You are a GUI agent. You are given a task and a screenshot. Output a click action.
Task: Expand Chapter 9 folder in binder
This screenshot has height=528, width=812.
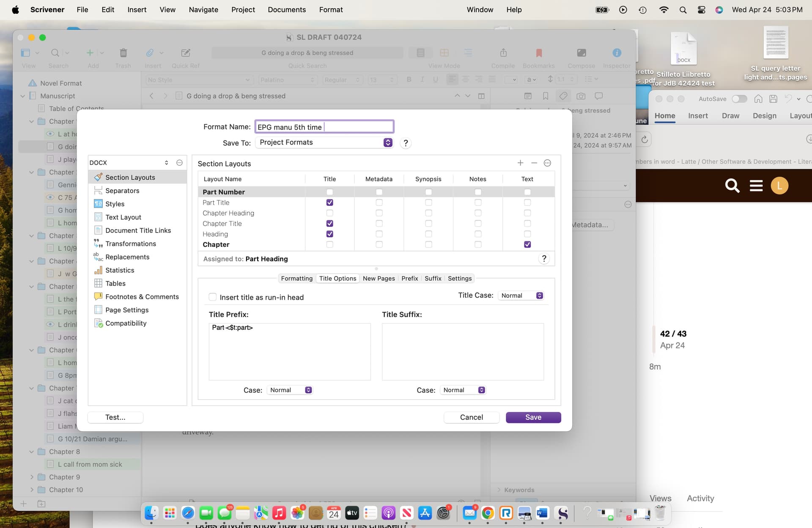point(32,477)
